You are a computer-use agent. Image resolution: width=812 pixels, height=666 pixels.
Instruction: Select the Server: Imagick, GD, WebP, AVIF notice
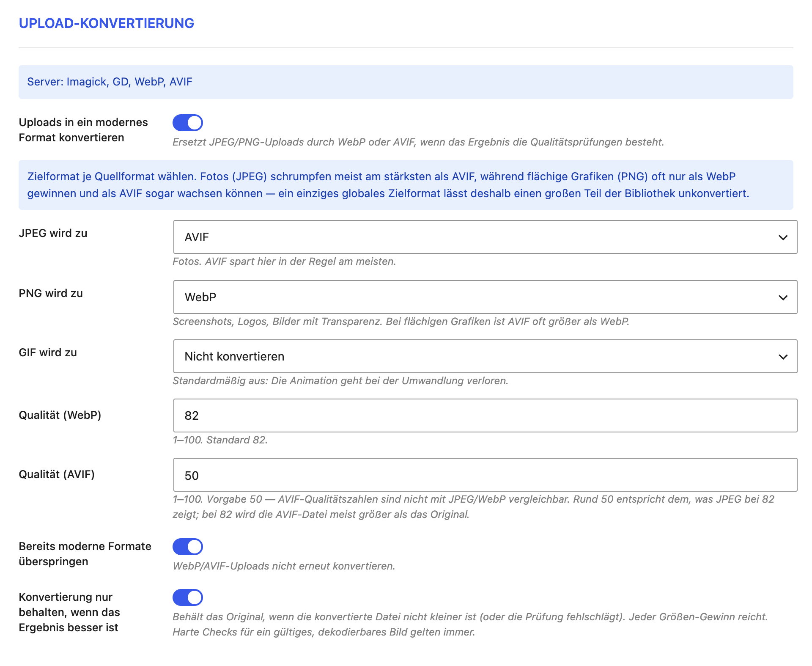click(x=406, y=82)
